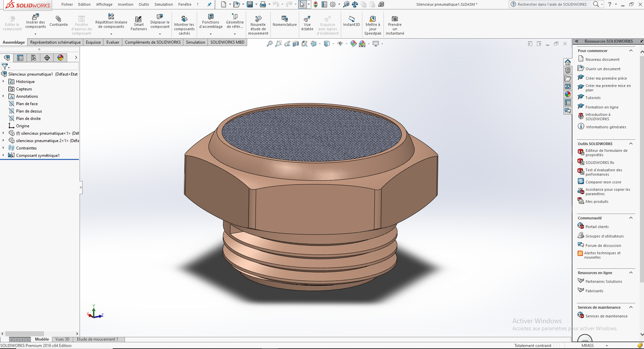Screen dimensions: 644x349
Task: Expand the Historique tree node
Action: pyautogui.click(x=3, y=82)
